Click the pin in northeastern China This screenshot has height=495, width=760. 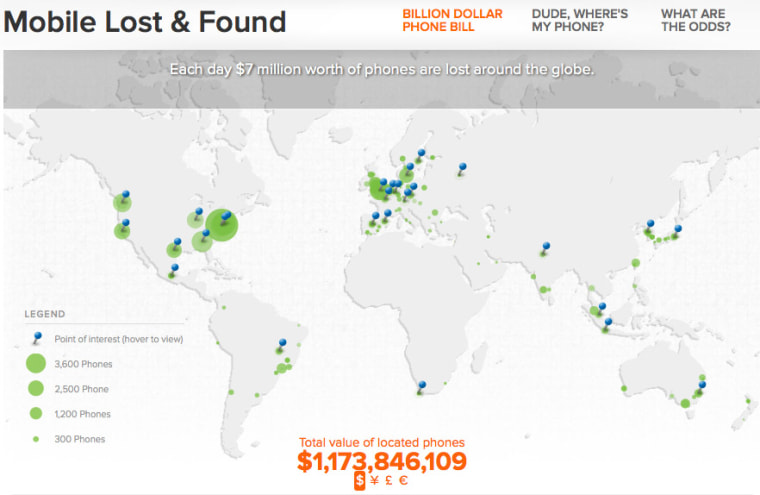pos(650,224)
